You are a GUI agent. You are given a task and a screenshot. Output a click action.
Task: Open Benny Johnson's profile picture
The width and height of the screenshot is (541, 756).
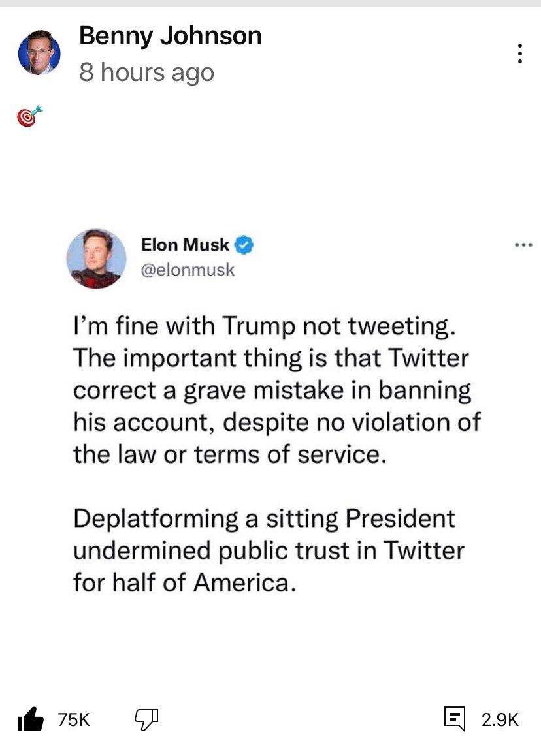39,54
